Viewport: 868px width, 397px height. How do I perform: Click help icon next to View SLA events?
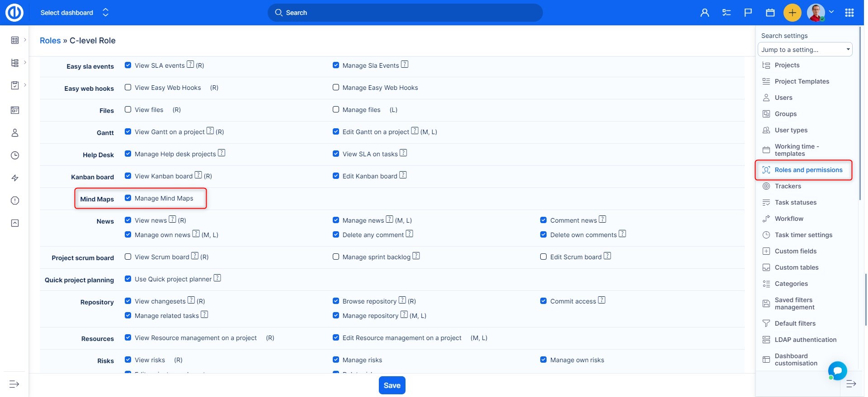[190, 65]
